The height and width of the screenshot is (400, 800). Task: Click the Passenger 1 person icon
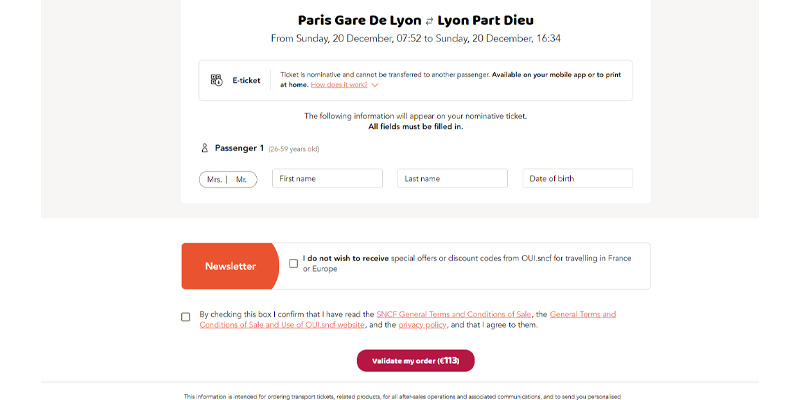(x=205, y=148)
